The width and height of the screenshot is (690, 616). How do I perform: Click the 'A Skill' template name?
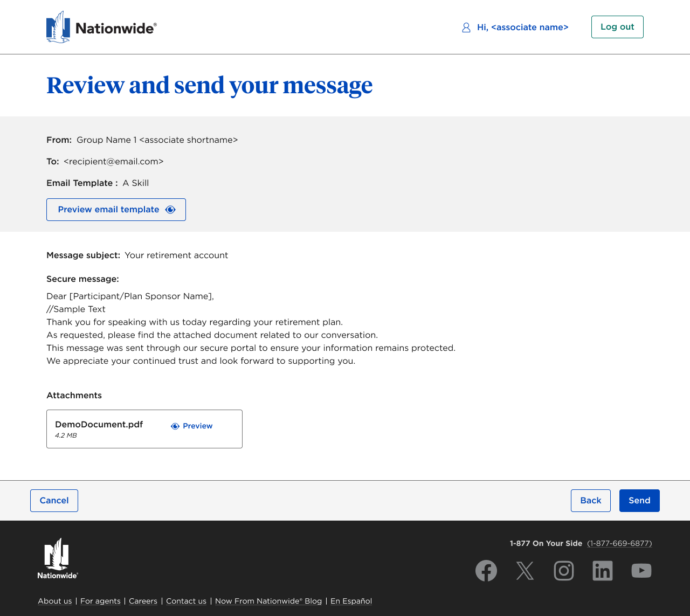(136, 183)
